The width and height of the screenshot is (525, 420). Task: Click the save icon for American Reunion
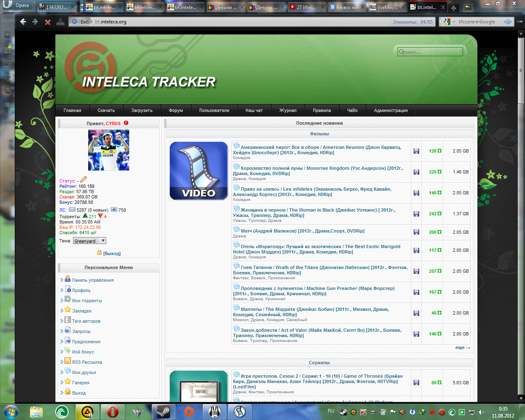click(x=416, y=151)
